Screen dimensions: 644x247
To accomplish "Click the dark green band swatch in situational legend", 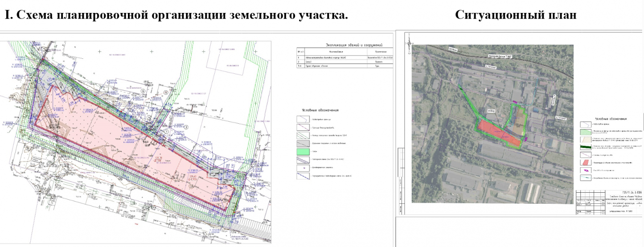I will (x=586, y=147).
